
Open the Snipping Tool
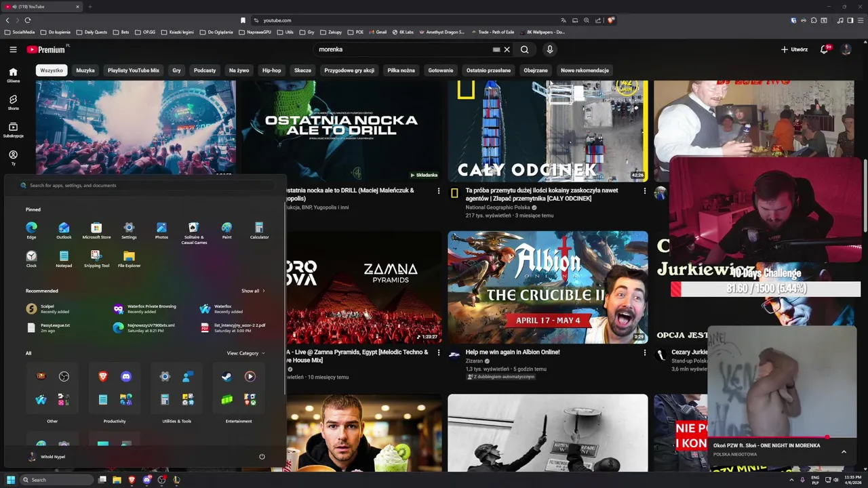[x=96, y=259]
